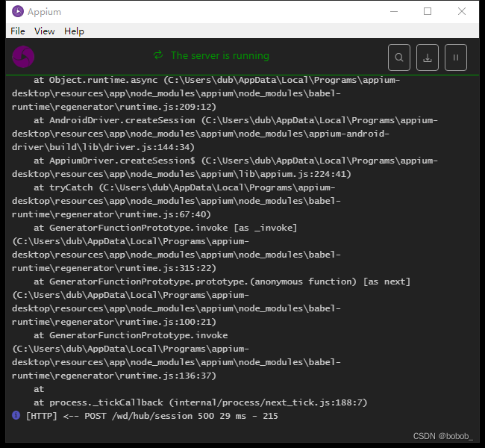Click the download raw logs button

coord(427,57)
